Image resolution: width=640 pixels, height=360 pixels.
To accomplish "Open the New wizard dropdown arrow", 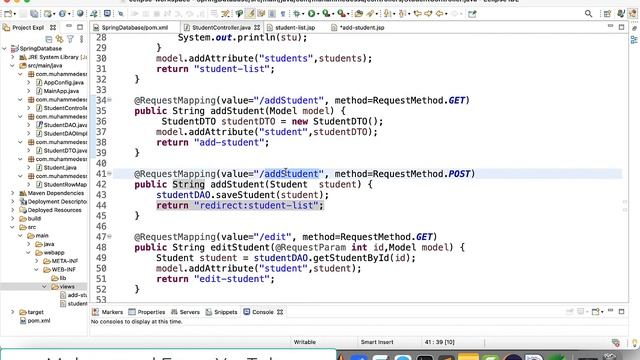I will pos(15,14).
